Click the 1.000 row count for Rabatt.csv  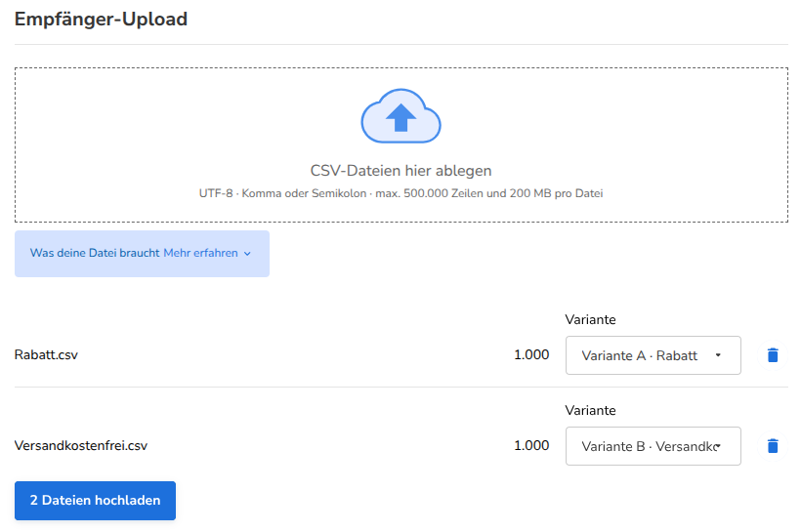pyautogui.click(x=531, y=355)
